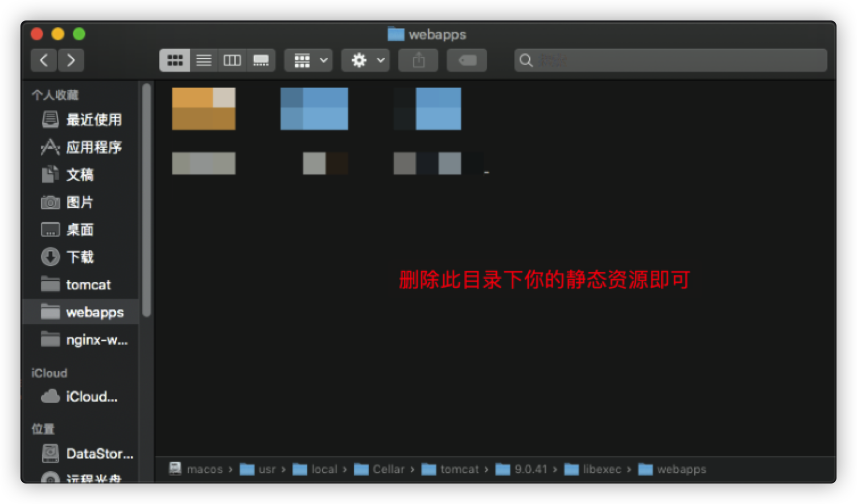
Task: Click tomcat in the path bar
Action: (451, 469)
